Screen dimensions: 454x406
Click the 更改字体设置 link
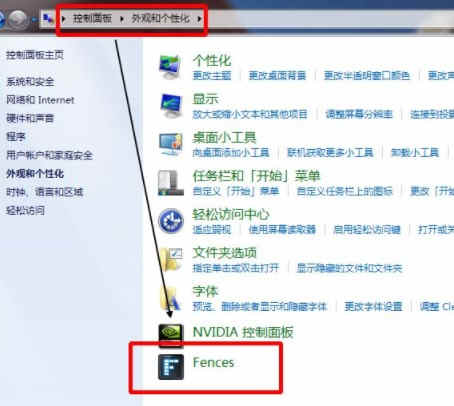(373, 306)
